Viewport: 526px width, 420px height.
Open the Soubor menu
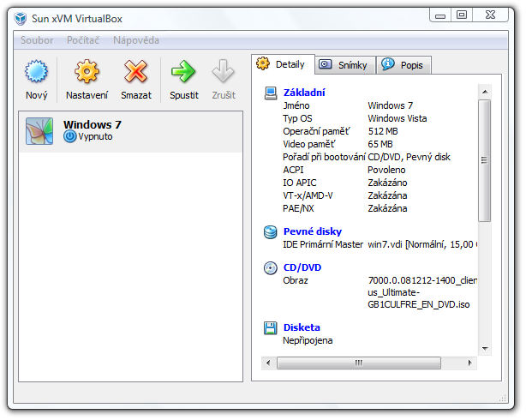coord(37,40)
